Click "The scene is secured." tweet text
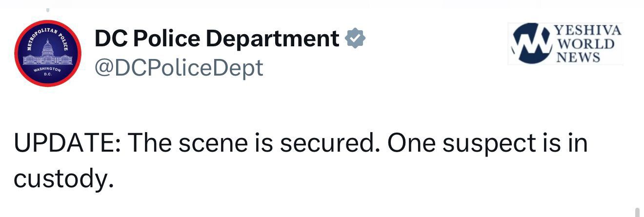Screen dimensions: 644x217 252,144
